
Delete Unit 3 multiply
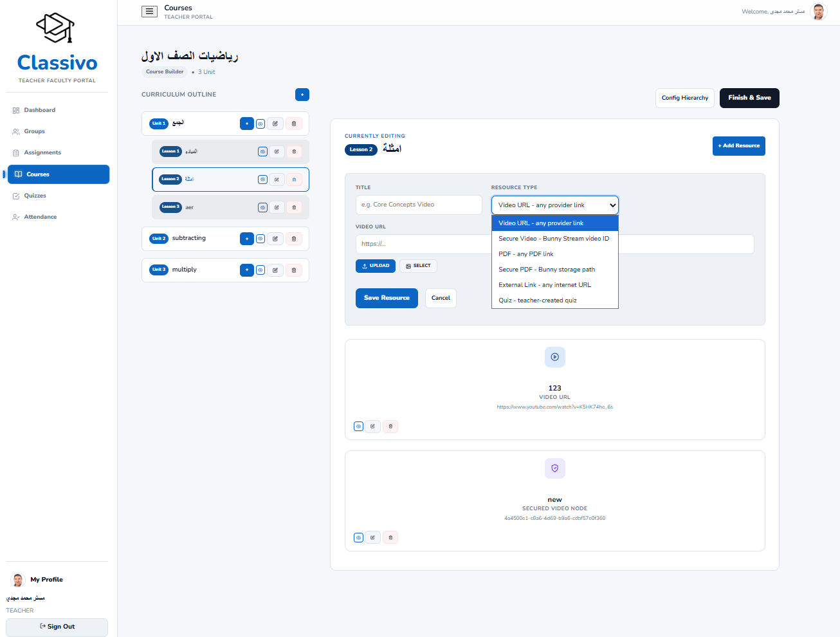294,270
